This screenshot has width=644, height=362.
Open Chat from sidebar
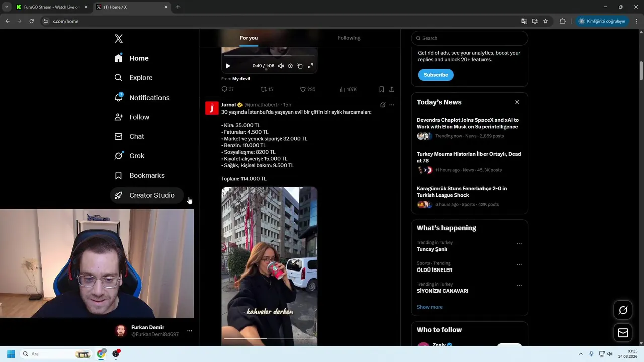[x=129, y=137]
